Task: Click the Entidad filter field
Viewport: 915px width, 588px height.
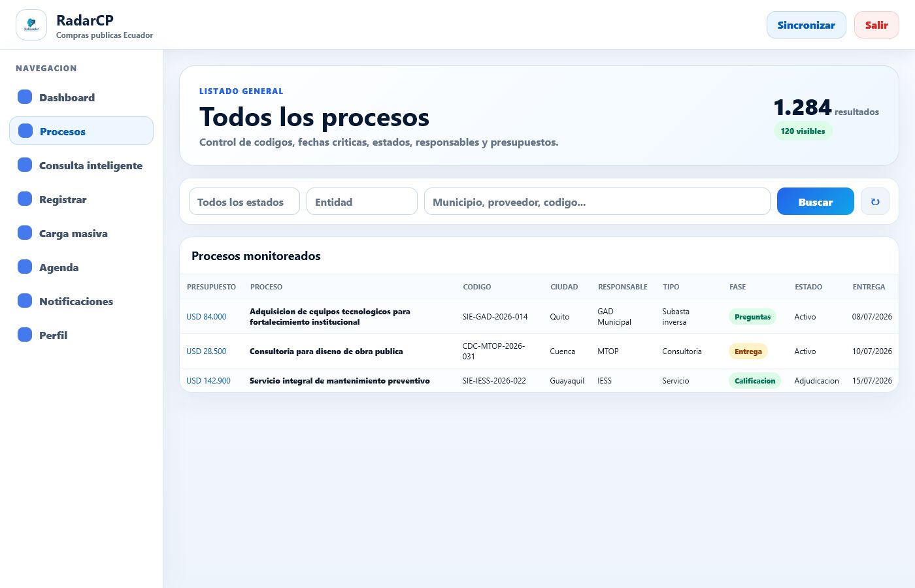Action: (x=362, y=201)
